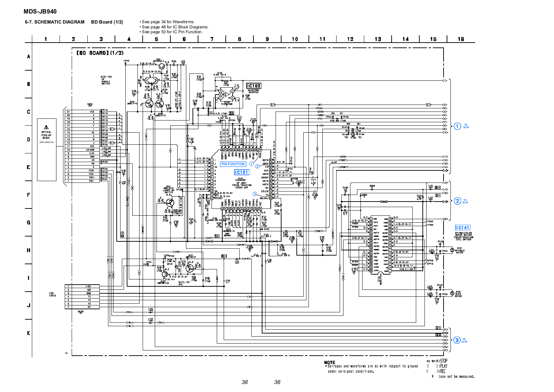Click the blue PIN FUNCTION box

[233, 164]
